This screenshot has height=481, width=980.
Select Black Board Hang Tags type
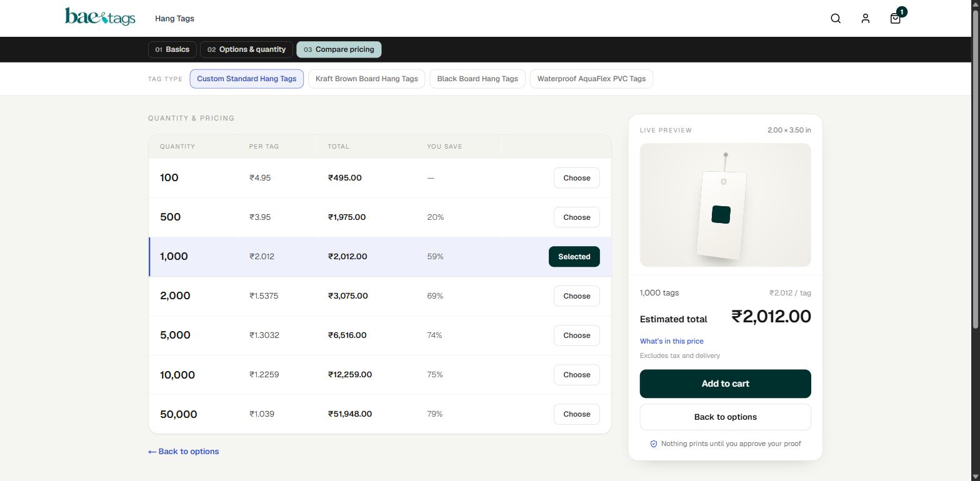coord(477,79)
